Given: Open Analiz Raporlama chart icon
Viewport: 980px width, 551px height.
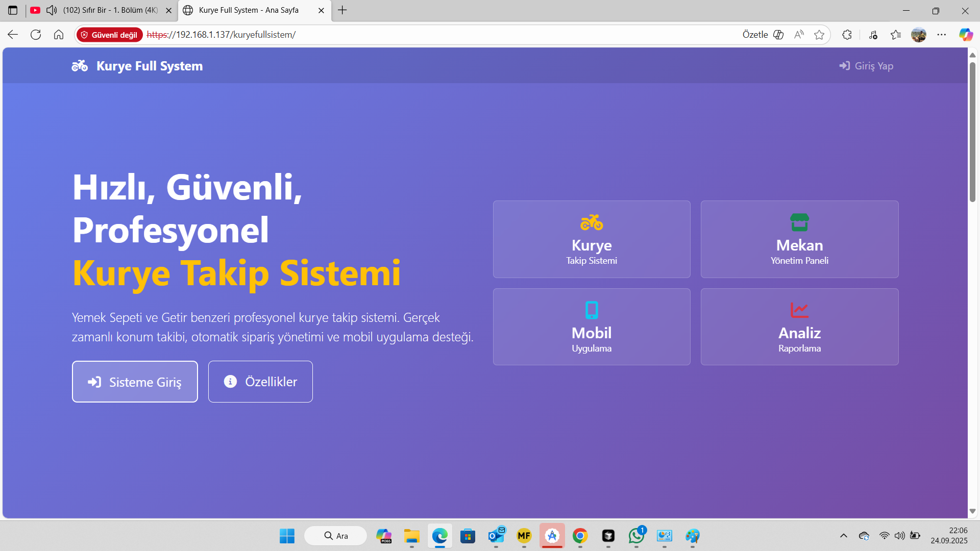Looking at the screenshot, I should [x=799, y=309].
